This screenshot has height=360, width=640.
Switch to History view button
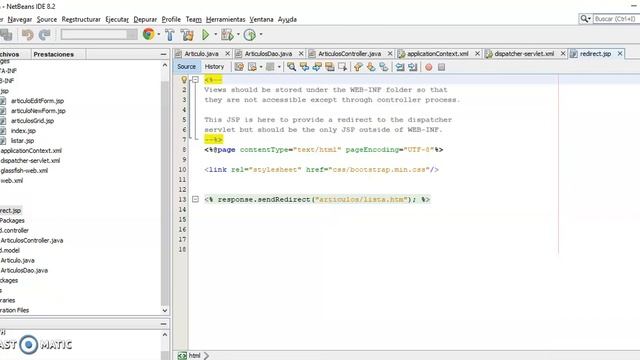214,67
